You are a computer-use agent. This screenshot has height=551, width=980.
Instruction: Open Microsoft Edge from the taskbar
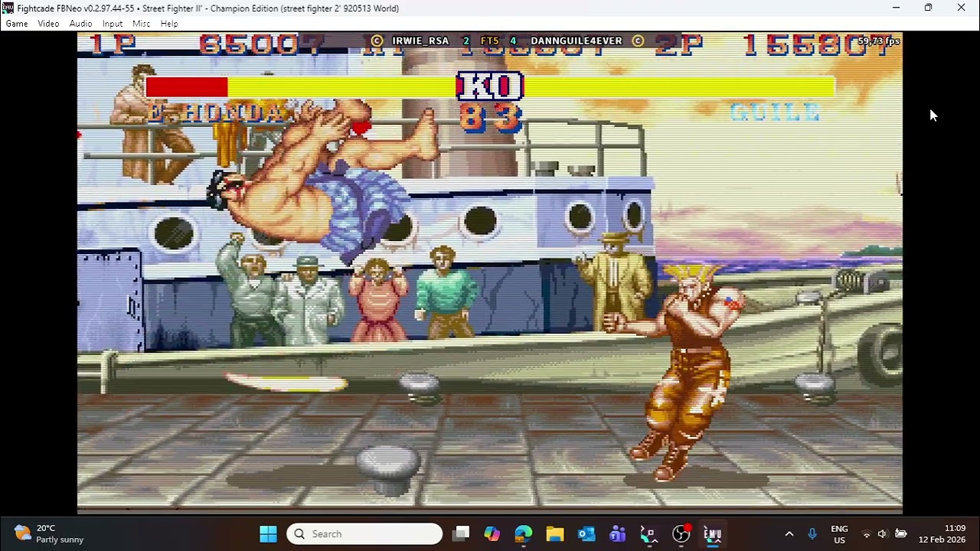click(x=524, y=533)
